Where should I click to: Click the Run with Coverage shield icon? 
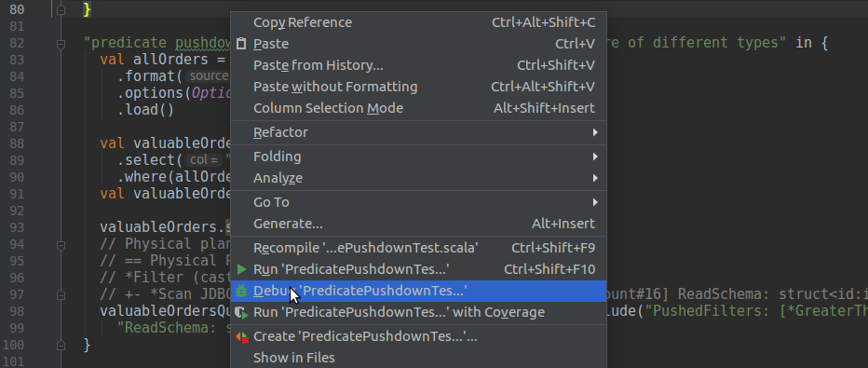coord(241,313)
